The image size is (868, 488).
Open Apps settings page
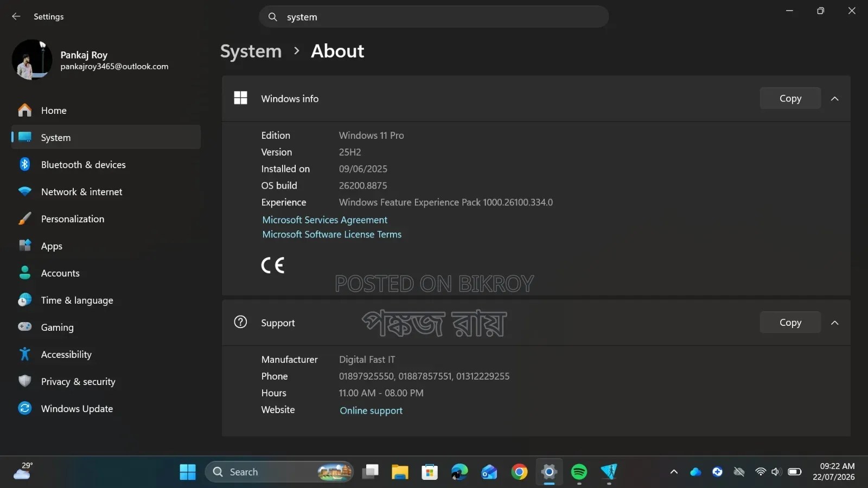click(x=106, y=246)
